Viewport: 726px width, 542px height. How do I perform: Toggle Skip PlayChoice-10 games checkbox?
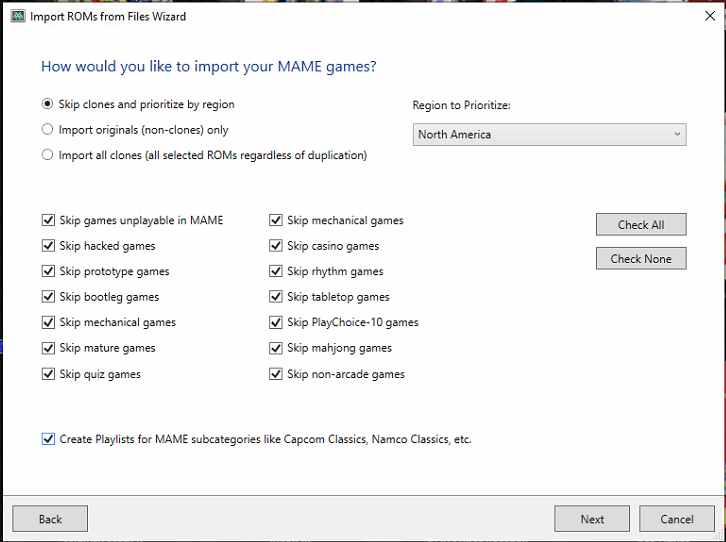[x=276, y=322]
